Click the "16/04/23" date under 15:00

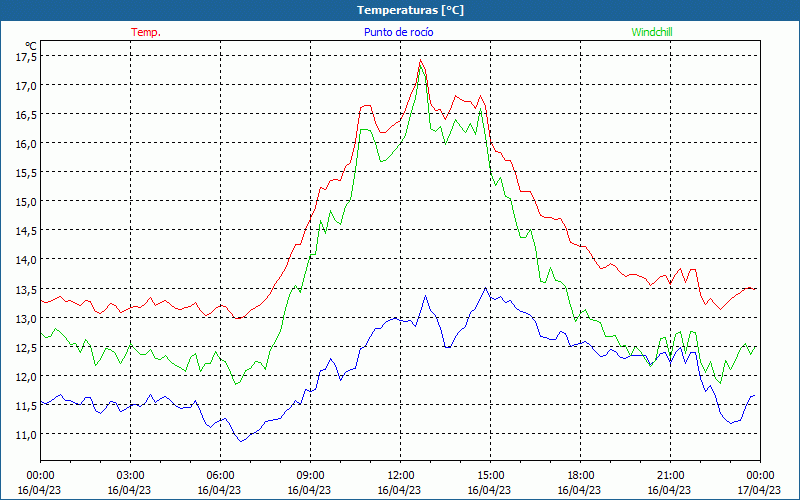point(490,490)
